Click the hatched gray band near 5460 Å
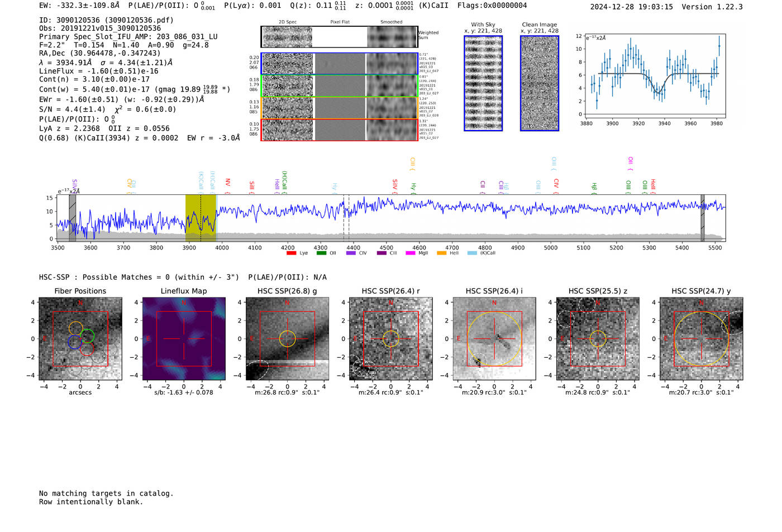Viewport: 782px width, 532px height. click(703, 218)
